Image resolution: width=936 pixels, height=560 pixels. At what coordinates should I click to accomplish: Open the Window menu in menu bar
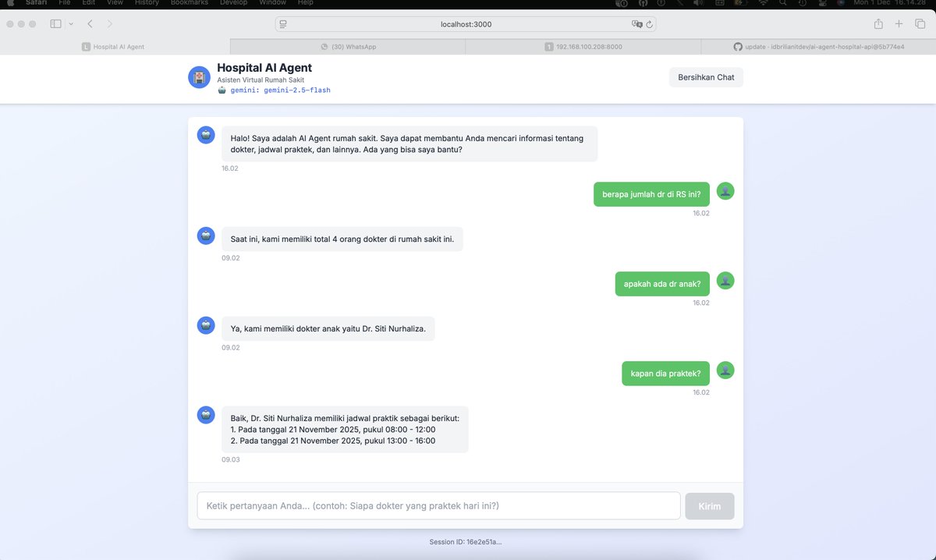(x=272, y=3)
